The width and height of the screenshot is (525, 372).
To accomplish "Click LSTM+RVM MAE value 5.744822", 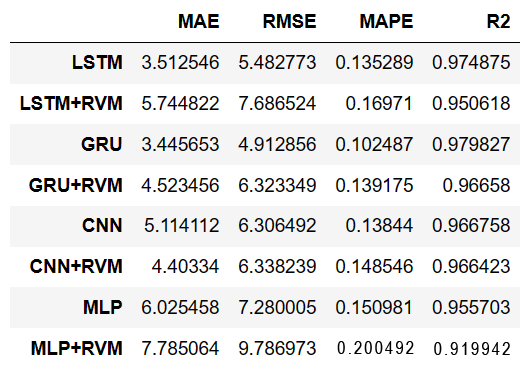I will pyautogui.click(x=180, y=103).
